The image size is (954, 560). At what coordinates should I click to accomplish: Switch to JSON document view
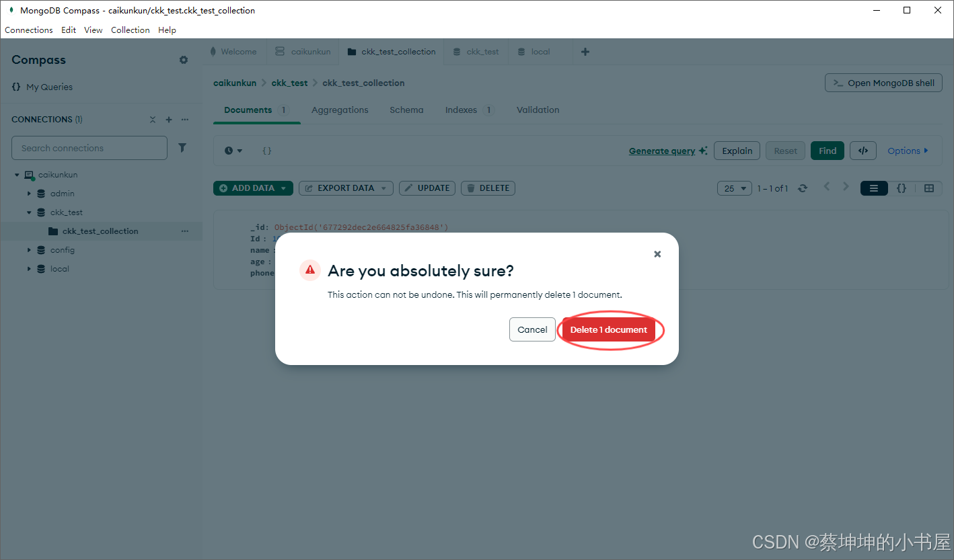point(902,188)
